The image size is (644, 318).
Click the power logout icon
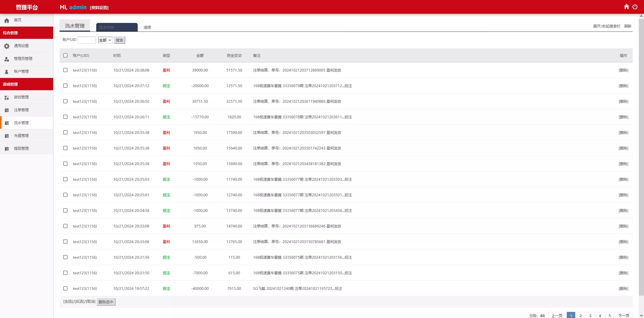coord(635,7)
